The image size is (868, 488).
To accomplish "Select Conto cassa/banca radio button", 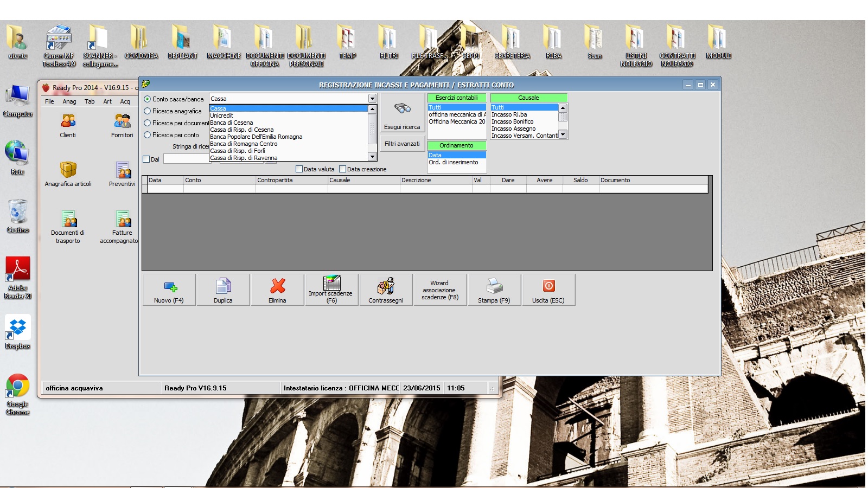I will pyautogui.click(x=147, y=99).
